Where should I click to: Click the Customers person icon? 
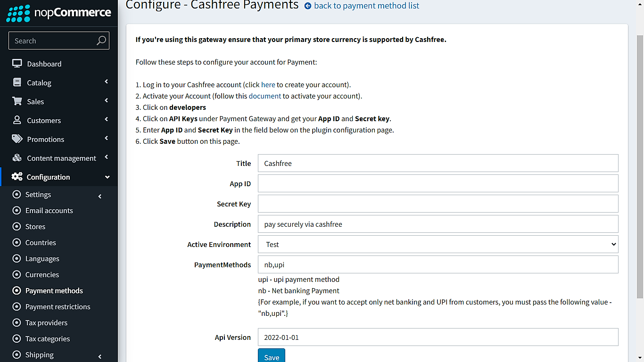17,120
